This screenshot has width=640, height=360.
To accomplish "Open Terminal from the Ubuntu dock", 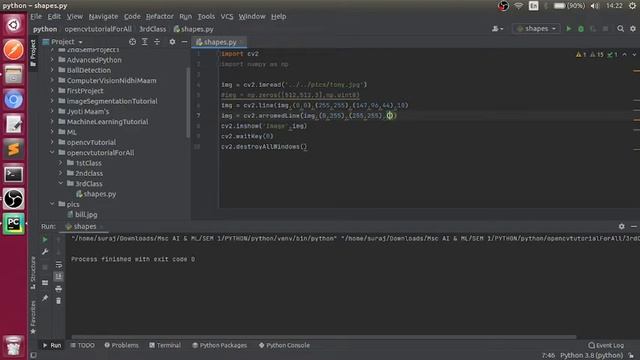I will [x=13, y=174].
